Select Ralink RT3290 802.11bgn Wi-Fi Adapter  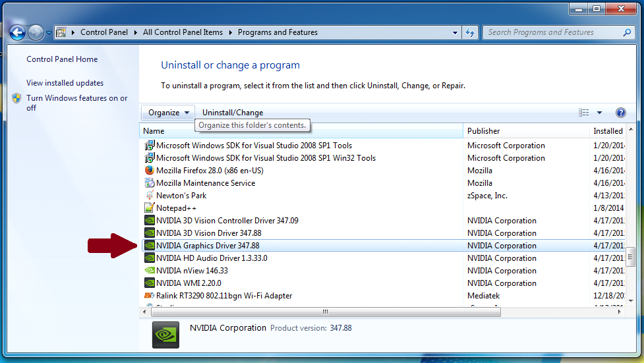pos(224,296)
